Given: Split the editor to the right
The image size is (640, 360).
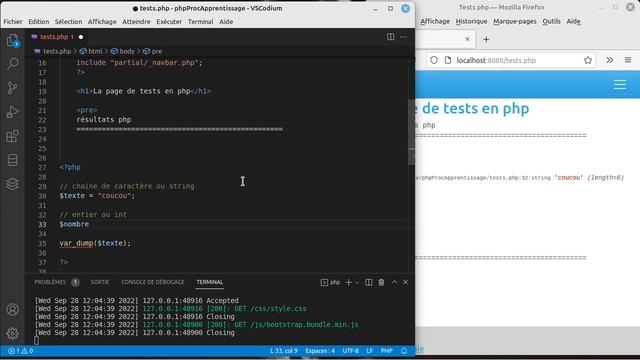Looking at the screenshot, I should point(391,37).
